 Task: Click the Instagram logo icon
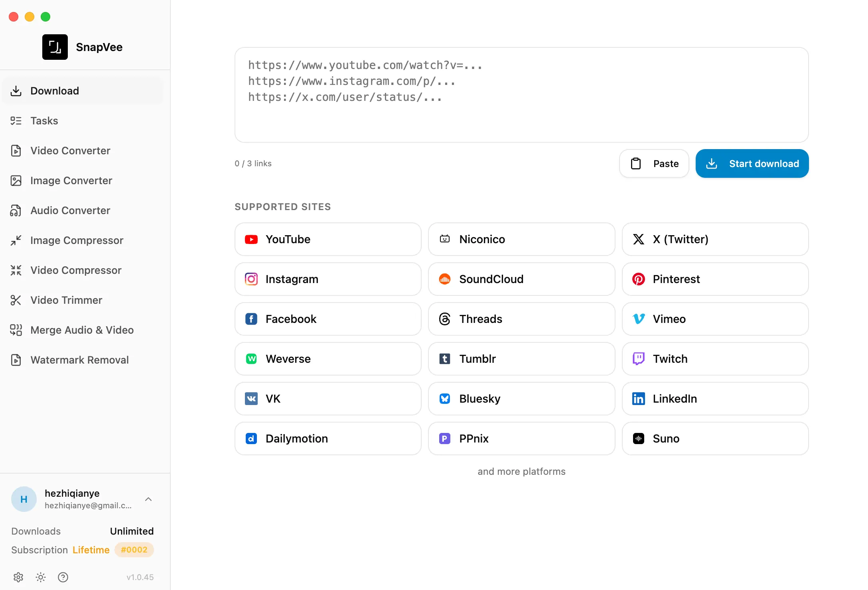click(251, 279)
